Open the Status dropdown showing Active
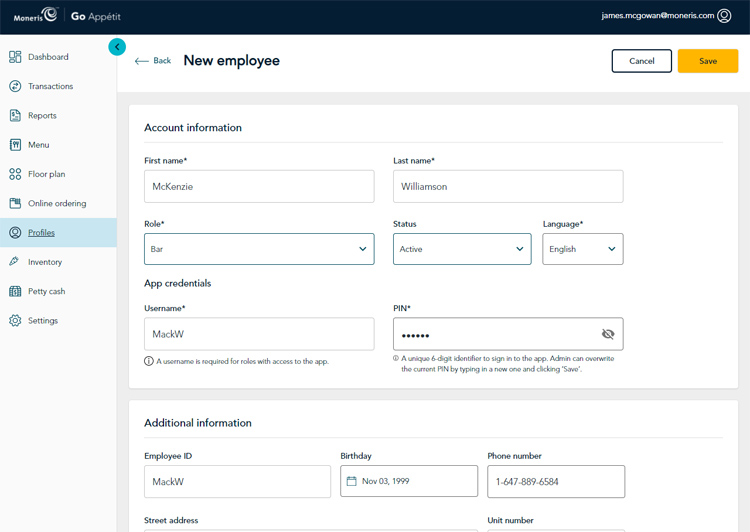The image size is (750, 532). coord(462,249)
